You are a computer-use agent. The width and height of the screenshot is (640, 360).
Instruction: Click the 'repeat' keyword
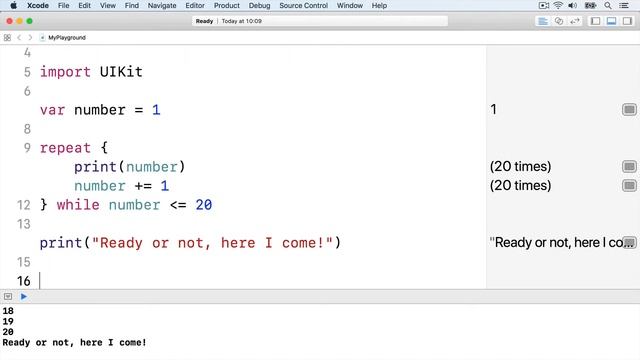click(65, 148)
